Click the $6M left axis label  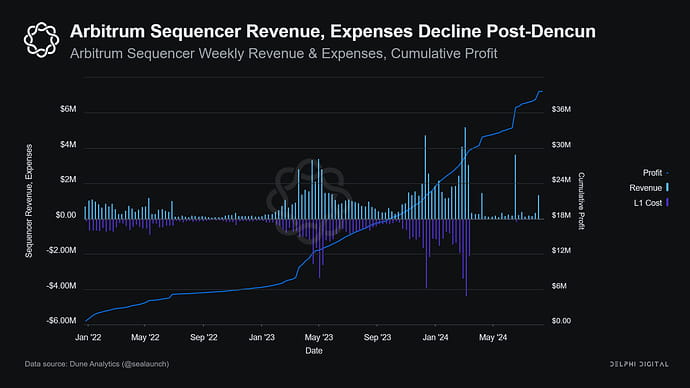[68, 109]
